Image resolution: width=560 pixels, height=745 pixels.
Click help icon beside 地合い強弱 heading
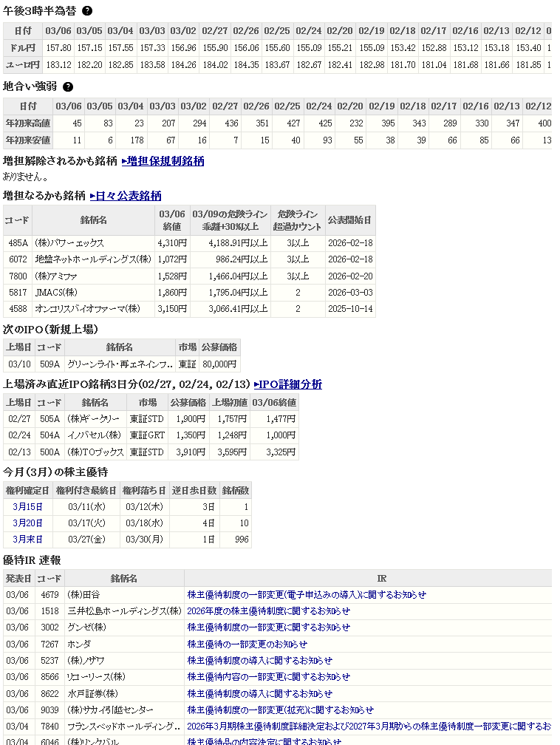pyautogui.click(x=68, y=86)
